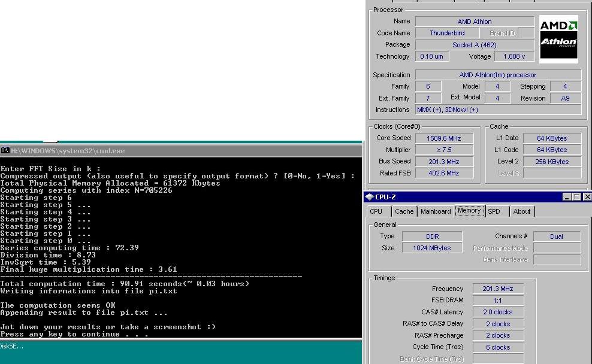Click the cmd.exe title bar icon
Screen dimensions: 592x364
point(5,150)
